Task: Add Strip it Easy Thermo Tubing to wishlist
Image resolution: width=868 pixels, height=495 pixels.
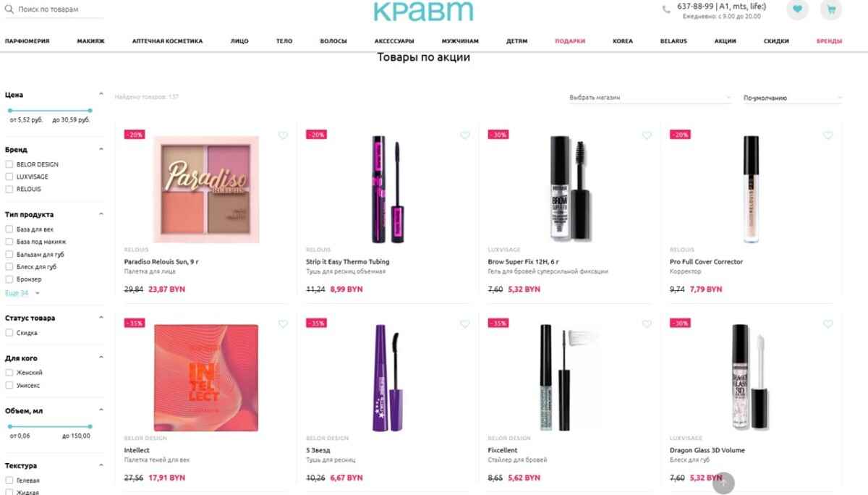Action: coord(465,135)
